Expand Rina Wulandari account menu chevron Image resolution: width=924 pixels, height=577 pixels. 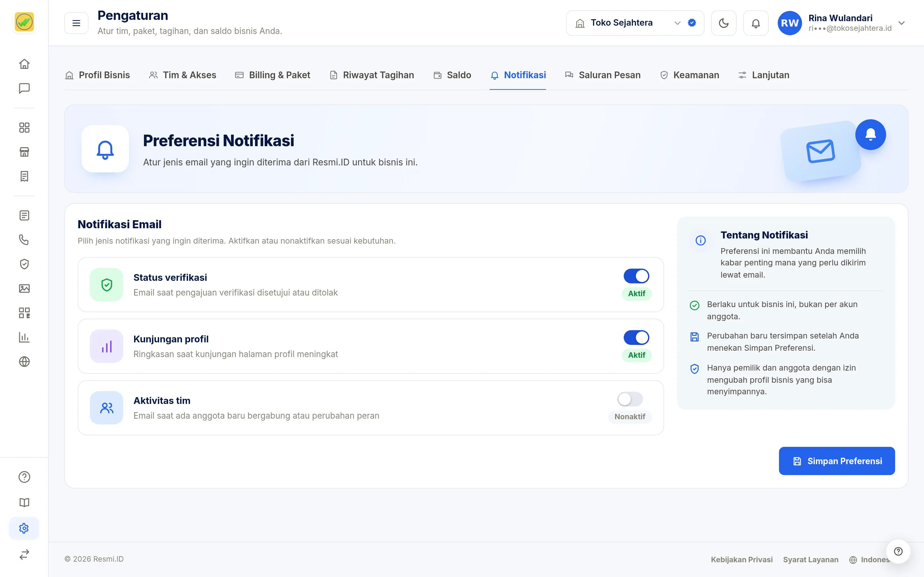click(902, 23)
